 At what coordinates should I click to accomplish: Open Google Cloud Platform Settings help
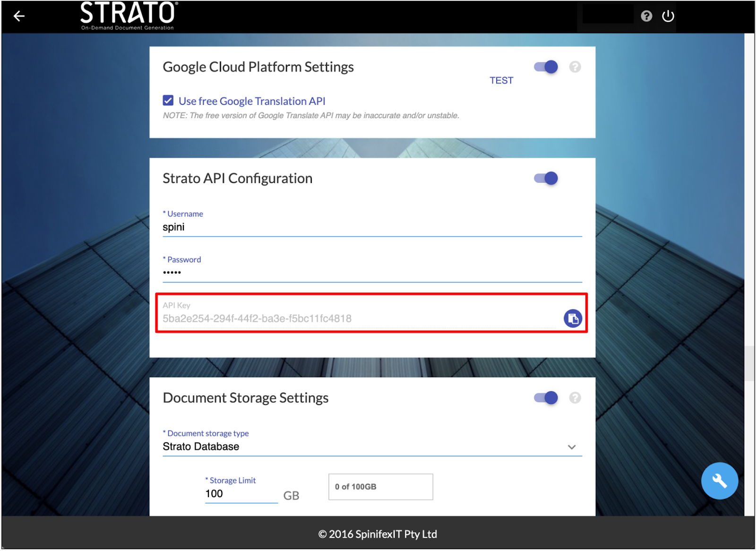click(x=575, y=67)
